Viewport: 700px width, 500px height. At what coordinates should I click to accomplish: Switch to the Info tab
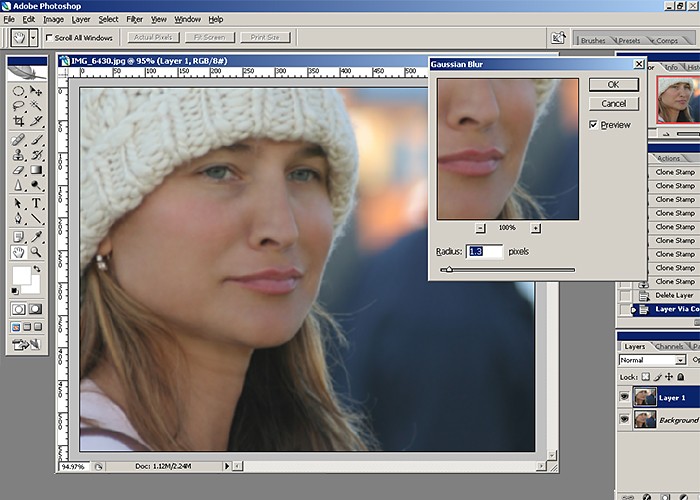click(671, 67)
